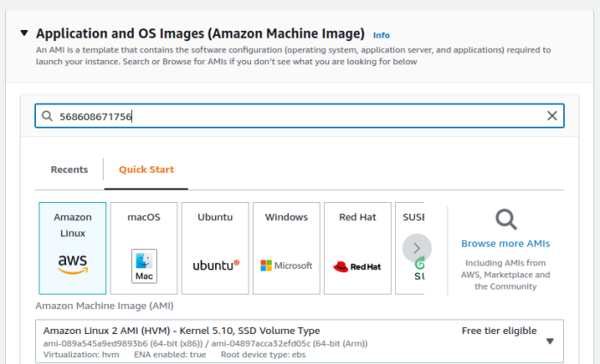600x364 pixels.
Task: Click the Application and OS Images heading
Action: (200, 34)
